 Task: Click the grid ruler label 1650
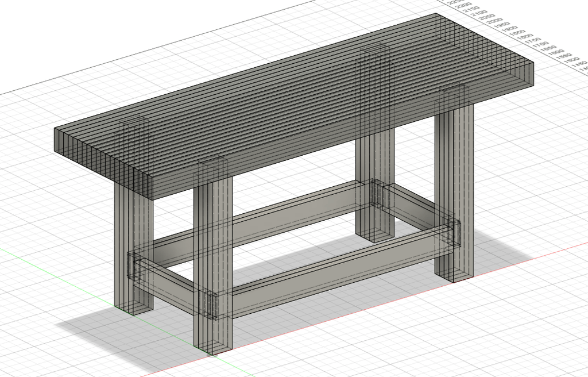point(548,48)
